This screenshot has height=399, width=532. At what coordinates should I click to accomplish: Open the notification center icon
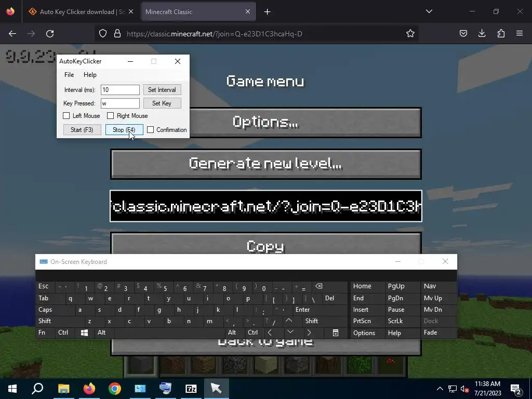(516, 389)
